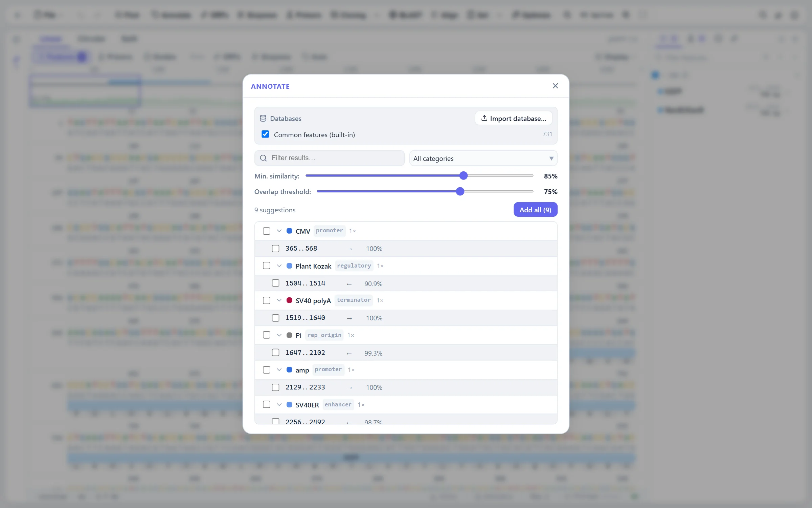The image size is (812, 508).
Task: Check the 1519..1640 match checkbox
Action: point(276,318)
